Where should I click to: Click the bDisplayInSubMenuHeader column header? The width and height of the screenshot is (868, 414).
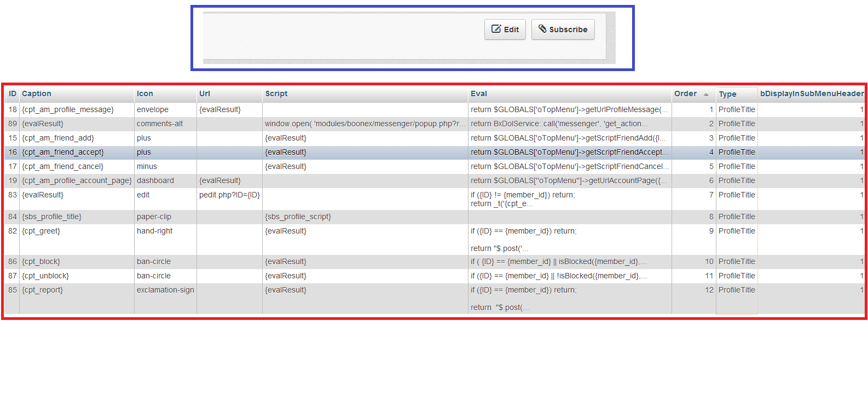(812, 94)
